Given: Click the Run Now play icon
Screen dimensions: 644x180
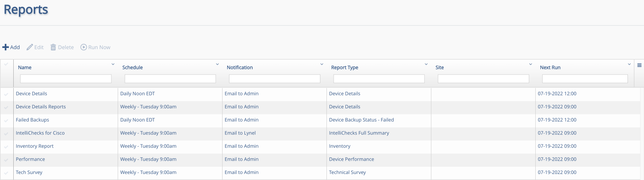Looking at the screenshot, I should pos(84,47).
